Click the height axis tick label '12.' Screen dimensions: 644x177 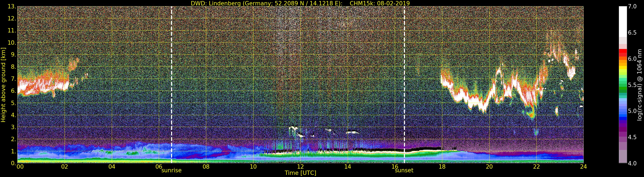click(12, 18)
